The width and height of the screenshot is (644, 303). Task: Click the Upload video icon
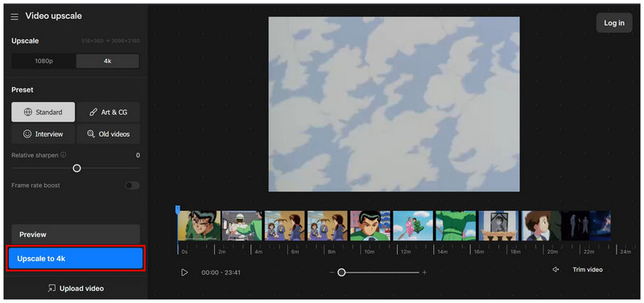point(52,289)
